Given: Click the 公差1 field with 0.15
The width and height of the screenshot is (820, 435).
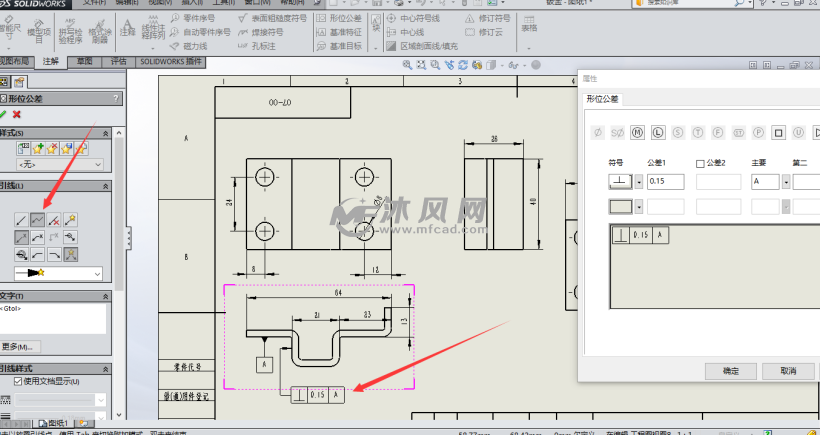Looking at the screenshot, I should pyautogui.click(x=665, y=181).
